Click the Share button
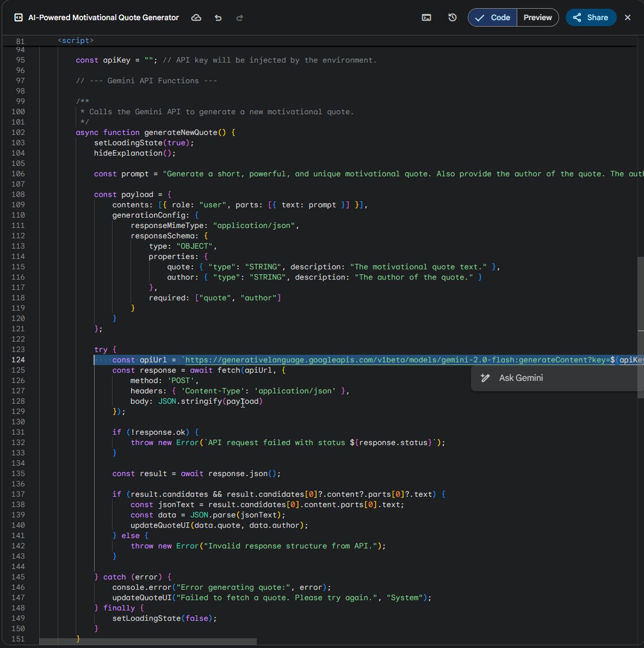Image resolution: width=644 pixels, height=648 pixels. click(x=591, y=17)
